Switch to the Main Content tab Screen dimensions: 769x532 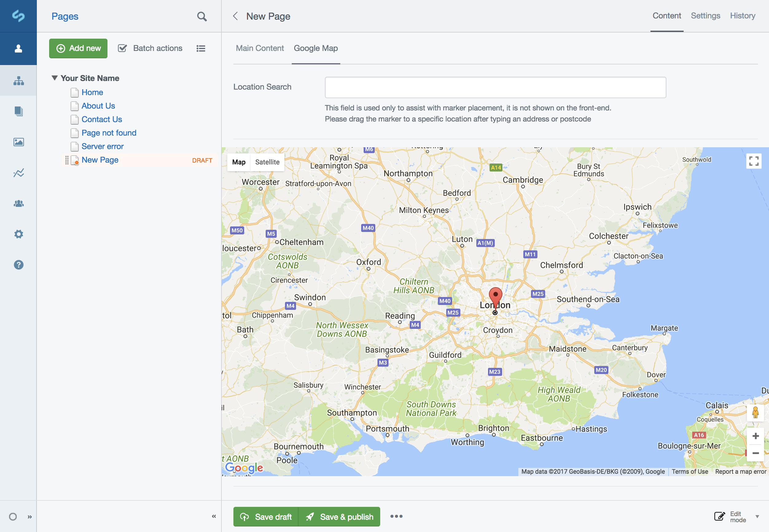click(x=260, y=48)
